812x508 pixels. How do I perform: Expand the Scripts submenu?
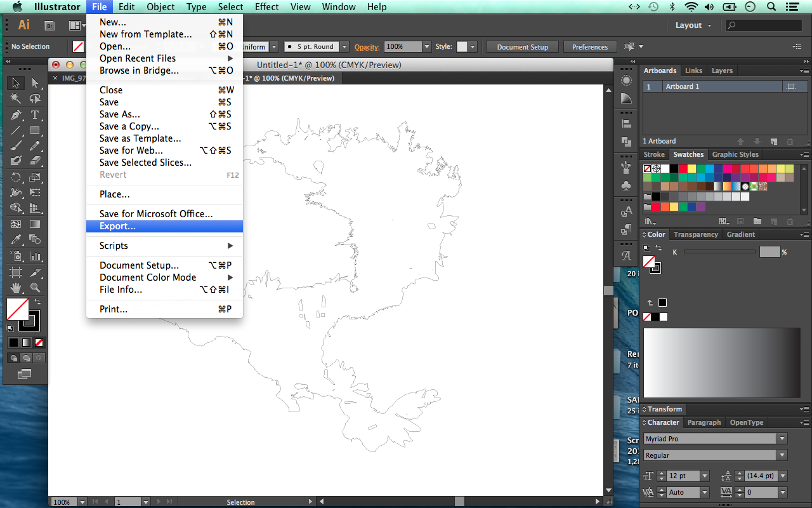tap(164, 246)
